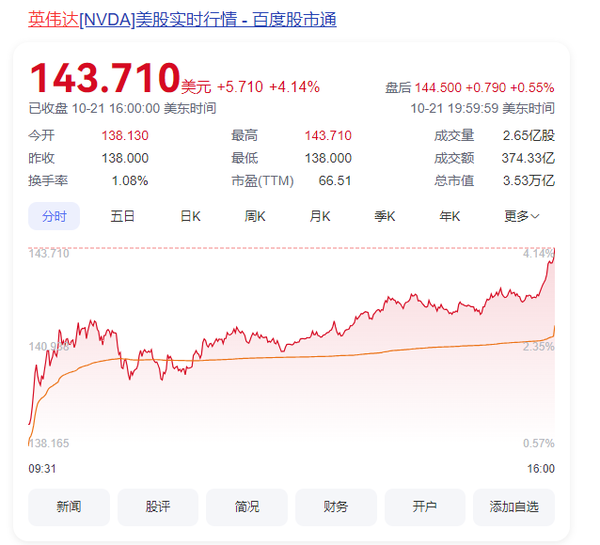Open the 月K chart tab

click(320, 216)
